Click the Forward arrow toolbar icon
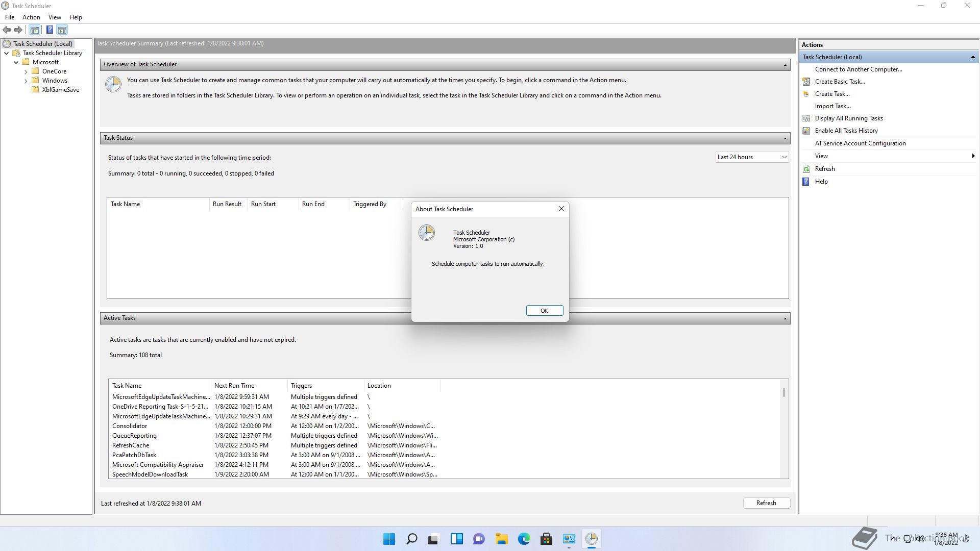The image size is (980, 551). point(18,30)
